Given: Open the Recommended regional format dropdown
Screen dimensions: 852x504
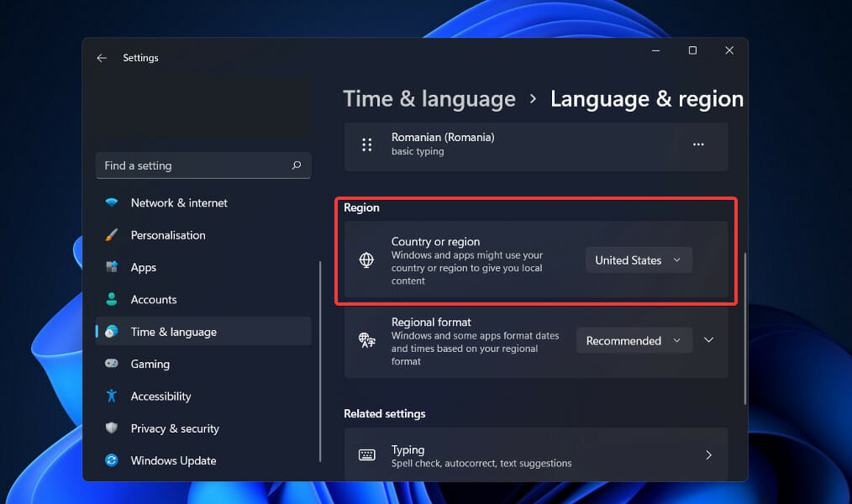Looking at the screenshot, I should coord(634,340).
